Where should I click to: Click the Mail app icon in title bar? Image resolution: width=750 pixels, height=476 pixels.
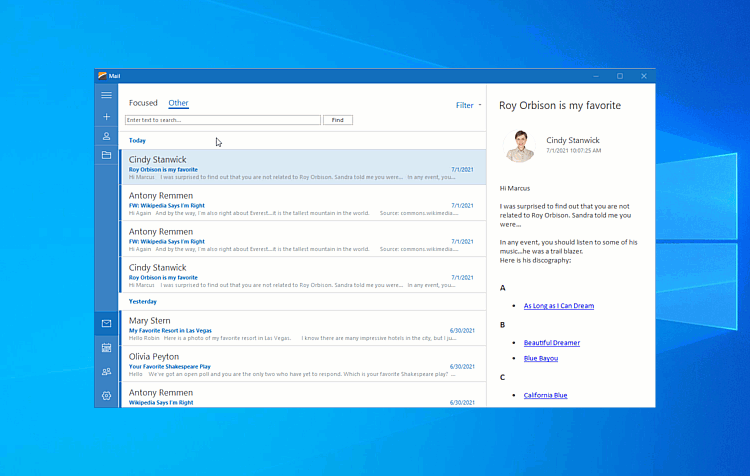102,76
